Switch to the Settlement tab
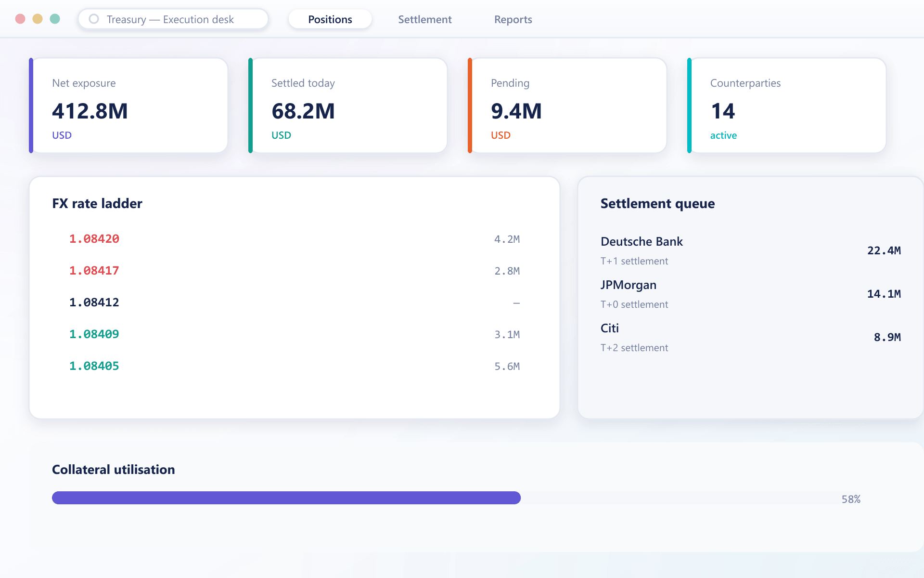924x578 pixels. click(424, 19)
